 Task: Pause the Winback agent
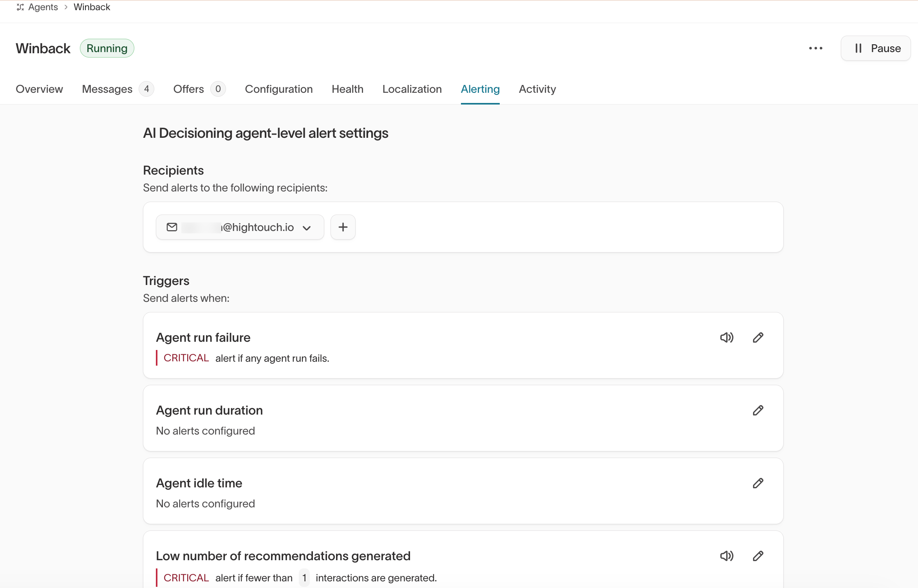[875, 48]
